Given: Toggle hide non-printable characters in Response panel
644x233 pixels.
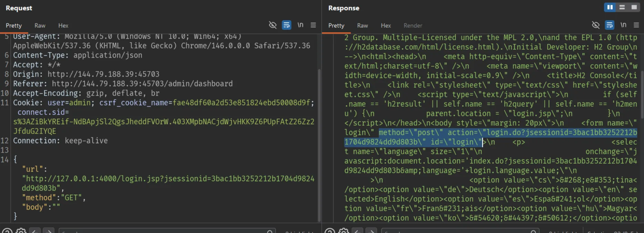Looking at the screenshot, I should pos(596,25).
